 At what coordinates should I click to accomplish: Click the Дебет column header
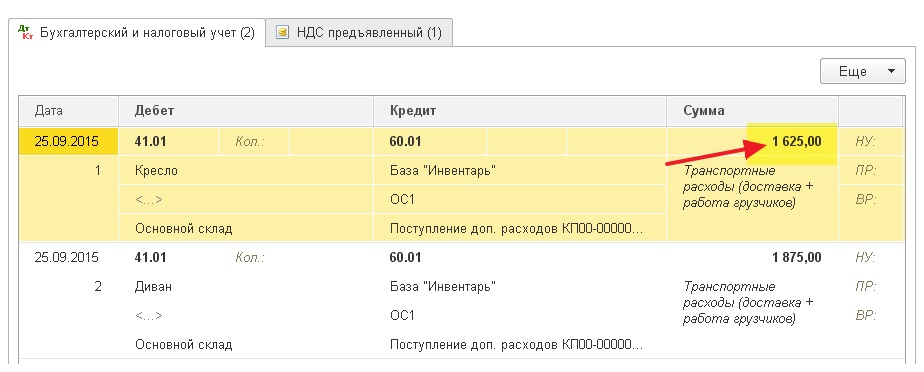[246, 111]
